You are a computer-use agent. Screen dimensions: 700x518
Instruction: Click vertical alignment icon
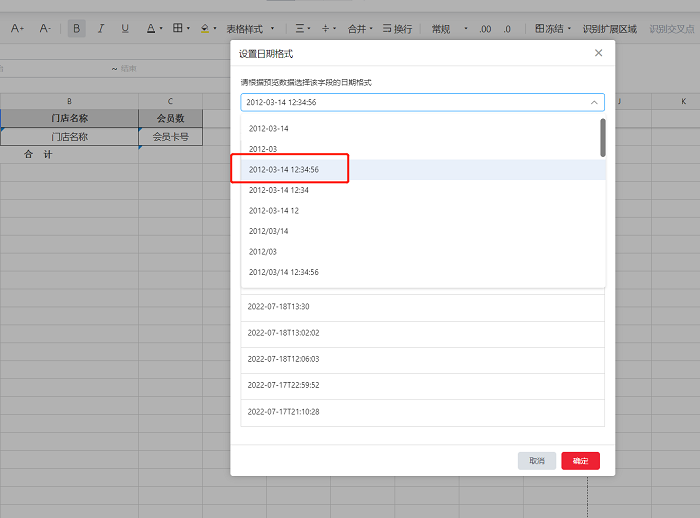pyautogui.click(x=325, y=29)
